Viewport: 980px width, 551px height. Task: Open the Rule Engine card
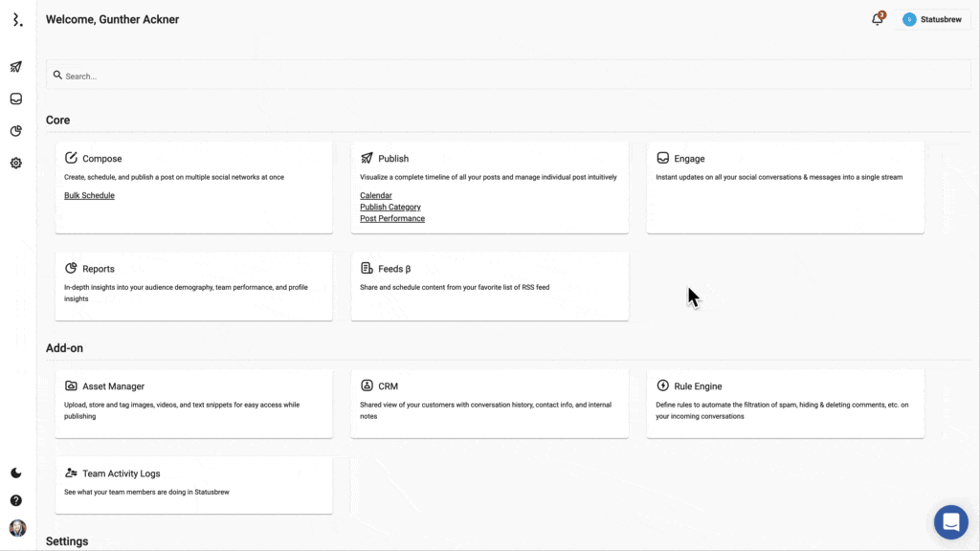pos(785,403)
